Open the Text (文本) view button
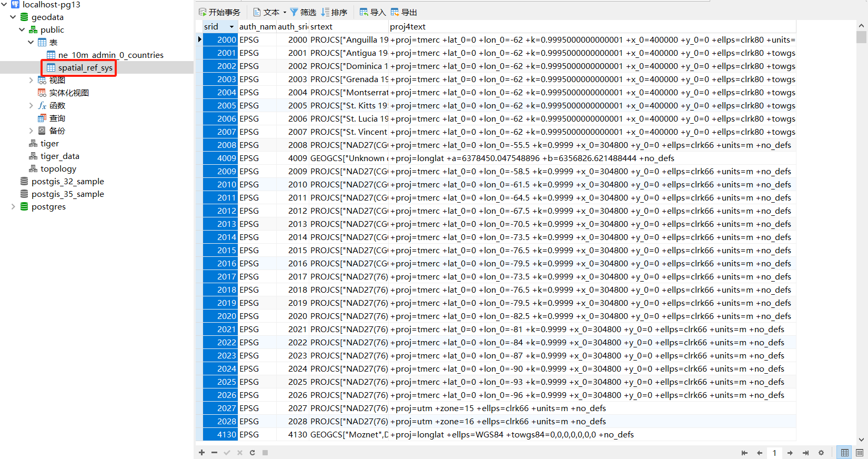Viewport: 868px width, 459px height. click(x=266, y=12)
